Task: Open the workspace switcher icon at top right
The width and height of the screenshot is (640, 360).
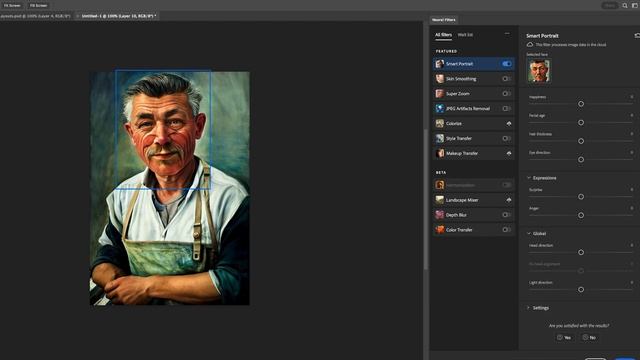Action: [x=636, y=6]
